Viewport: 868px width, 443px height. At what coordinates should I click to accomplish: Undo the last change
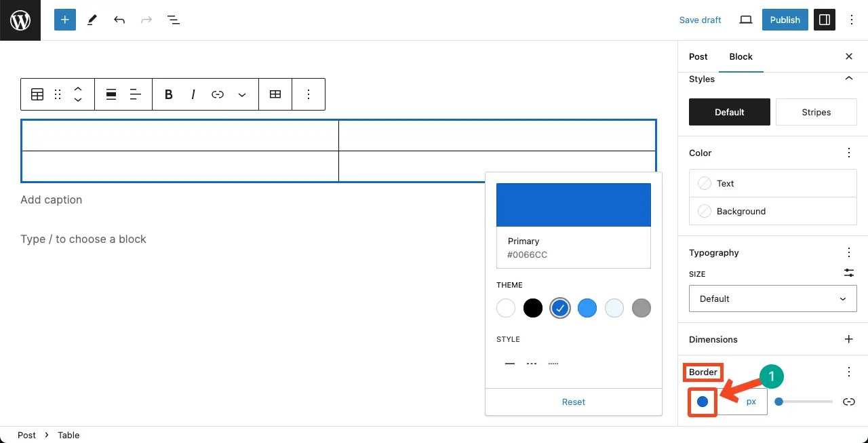tap(119, 20)
